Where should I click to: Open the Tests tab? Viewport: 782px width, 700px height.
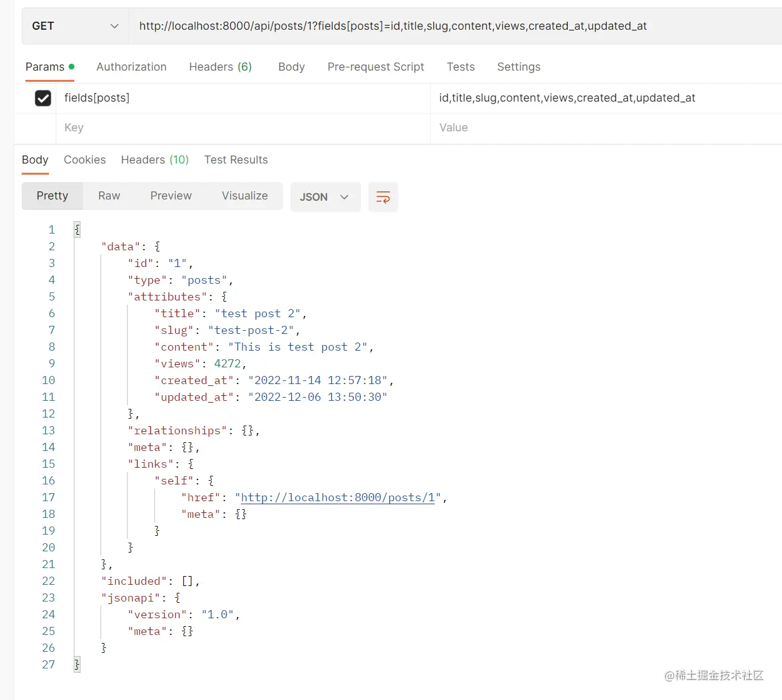tap(461, 67)
